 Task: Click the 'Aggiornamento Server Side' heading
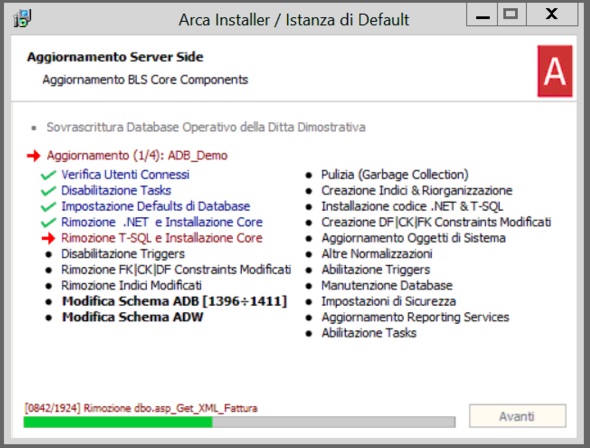click(115, 57)
